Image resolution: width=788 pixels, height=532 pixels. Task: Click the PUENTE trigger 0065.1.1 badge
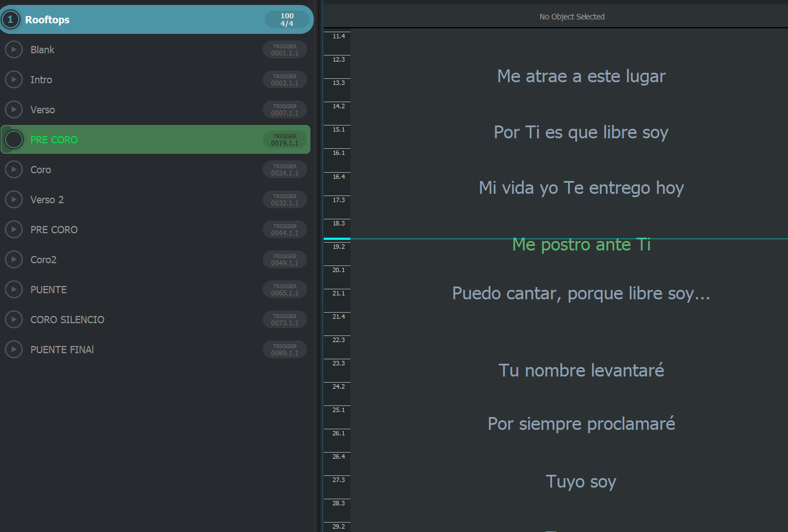pos(284,290)
